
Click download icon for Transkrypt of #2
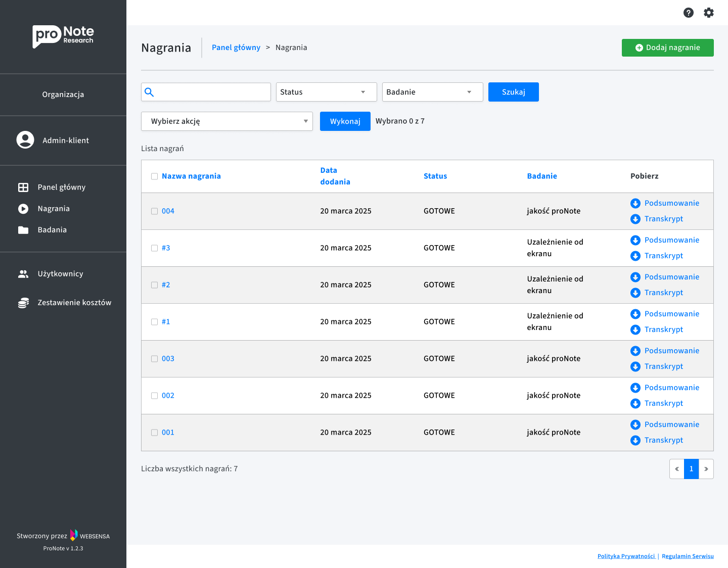click(635, 293)
